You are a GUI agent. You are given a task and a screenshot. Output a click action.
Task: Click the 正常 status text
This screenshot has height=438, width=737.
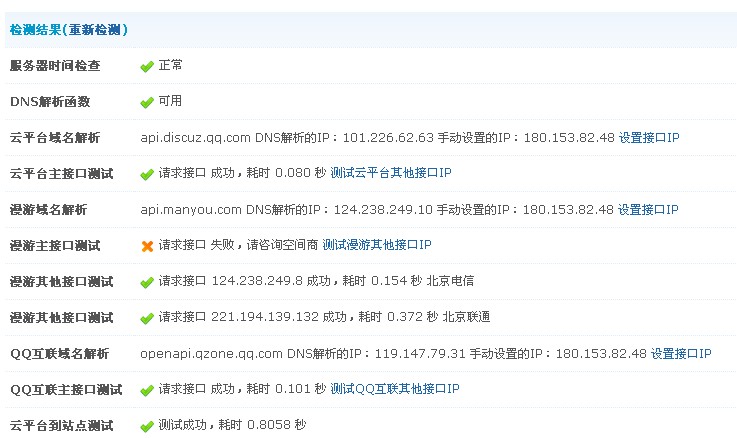[x=170, y=65]
